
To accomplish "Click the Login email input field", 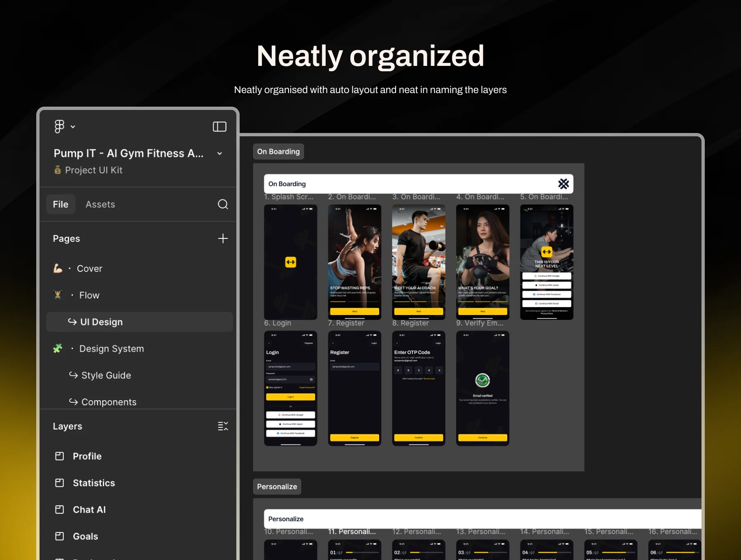I will (x=291, y=366).
